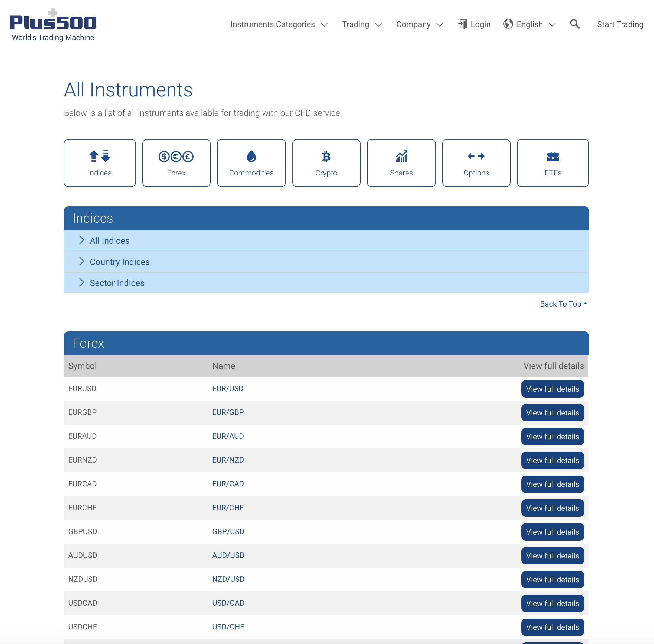This screenshot has width=654, height=644.
Task: Open the Forex currency icons tile
Action: pyautogui.click(x=176, y=163)
